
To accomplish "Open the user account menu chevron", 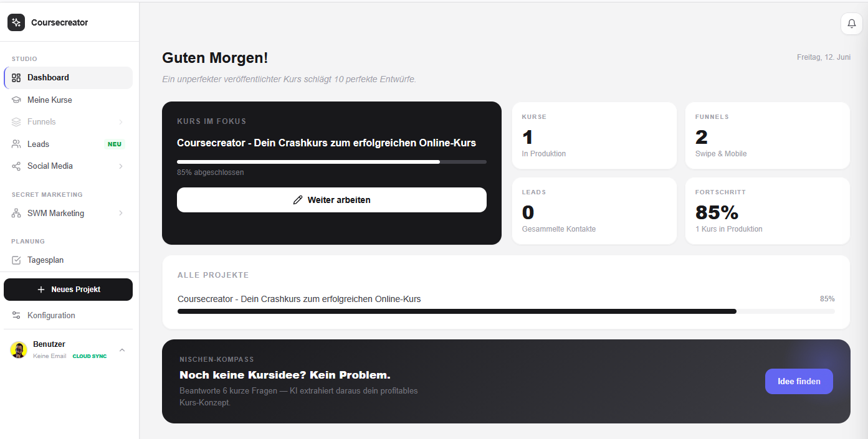I will pyautogui.click(x=122, y=350).
